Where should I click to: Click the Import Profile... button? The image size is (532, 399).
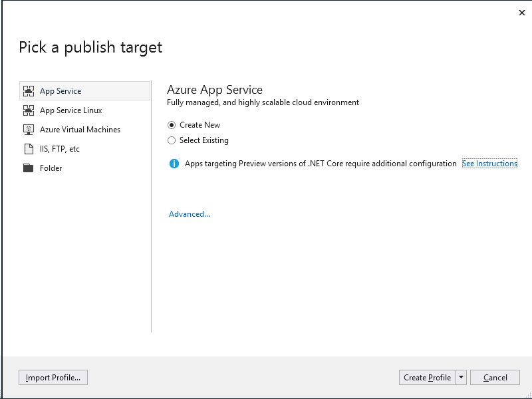[53, 378]
